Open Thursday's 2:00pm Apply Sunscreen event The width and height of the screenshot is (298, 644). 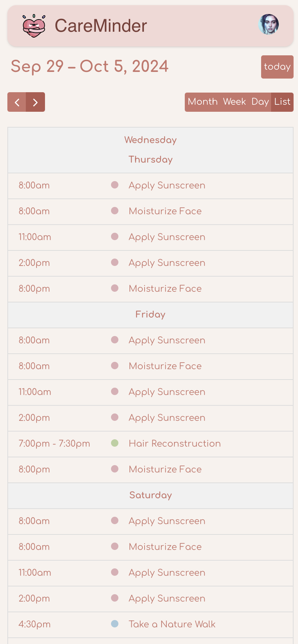point(167,263)
